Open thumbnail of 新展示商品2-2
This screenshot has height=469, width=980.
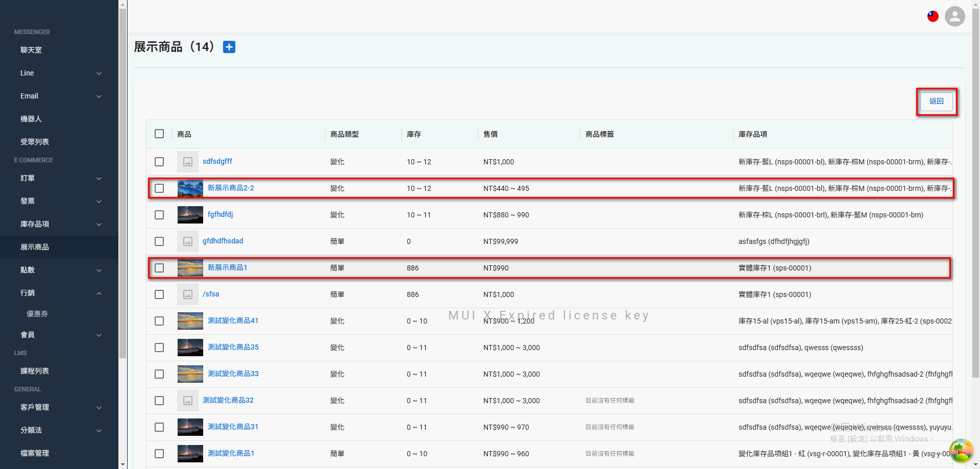190,188
